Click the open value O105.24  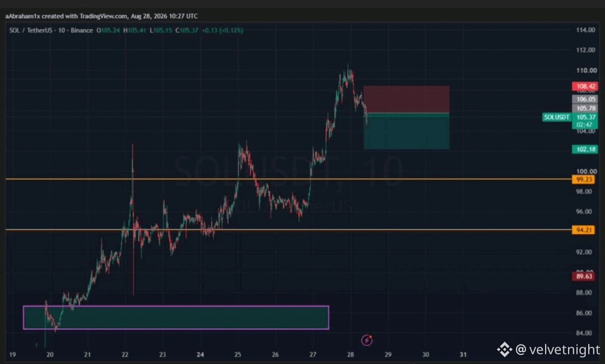click(x=108, y=30)
